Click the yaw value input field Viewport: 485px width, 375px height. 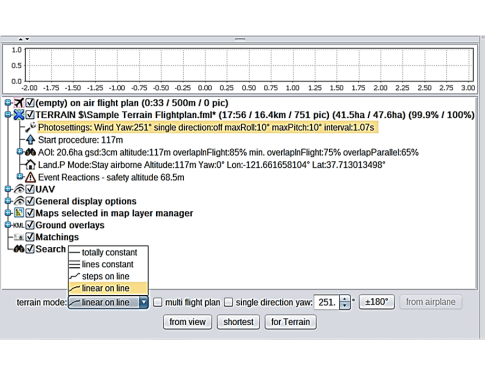tap(326, 302)
